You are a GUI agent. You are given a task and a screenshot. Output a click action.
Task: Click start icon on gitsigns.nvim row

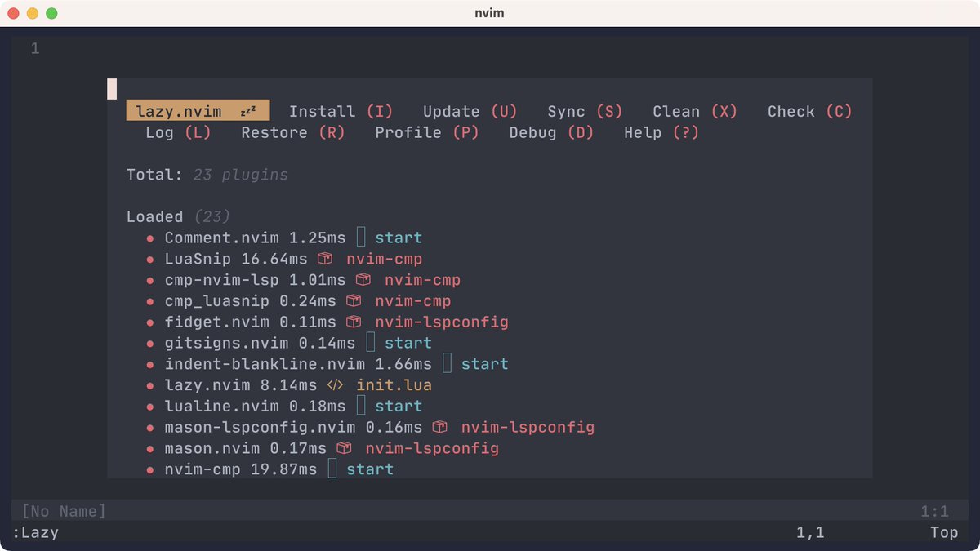tap(371, 343)
